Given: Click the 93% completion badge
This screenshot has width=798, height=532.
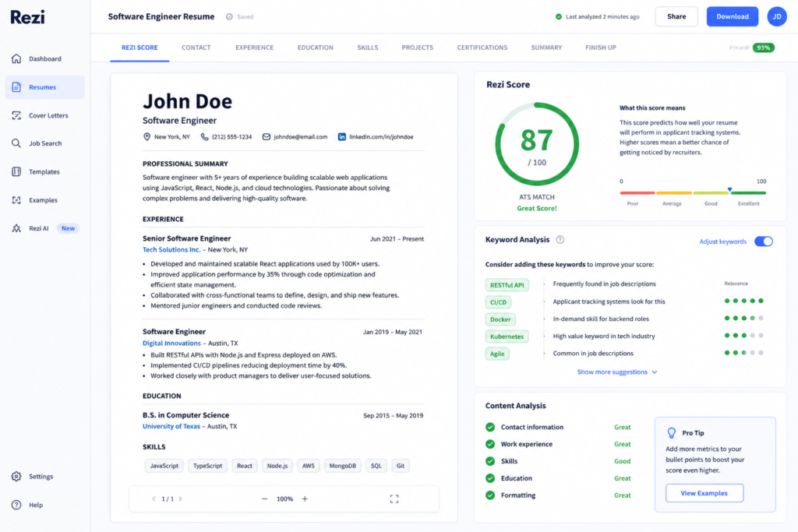Looking at the screenshot, I should pyautogui.click(x=764, y=48).
